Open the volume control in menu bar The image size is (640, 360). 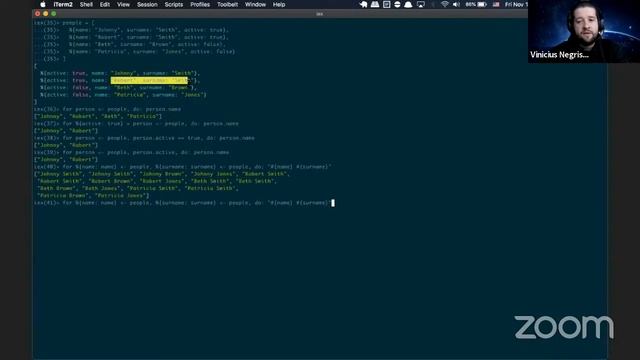pos(456,4)
